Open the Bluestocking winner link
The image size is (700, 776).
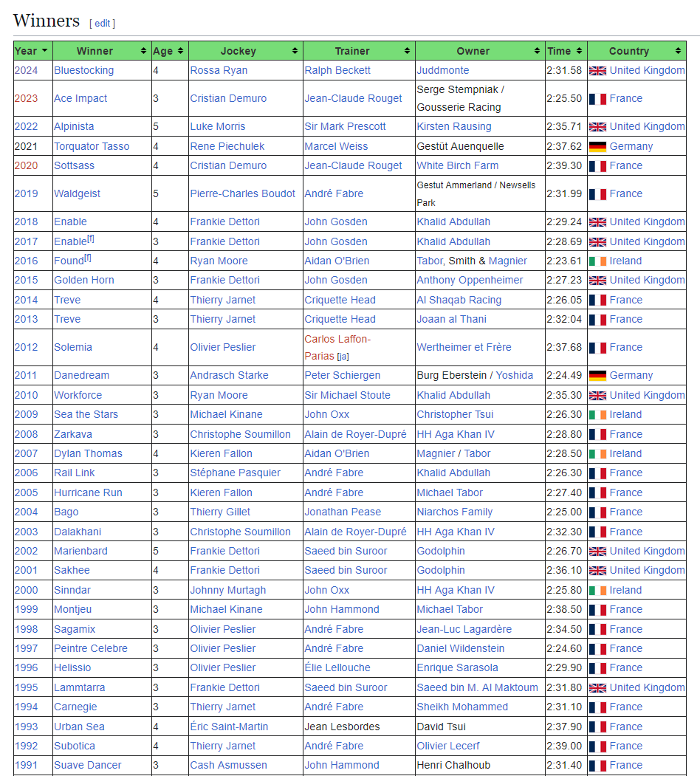pos(83,70)
